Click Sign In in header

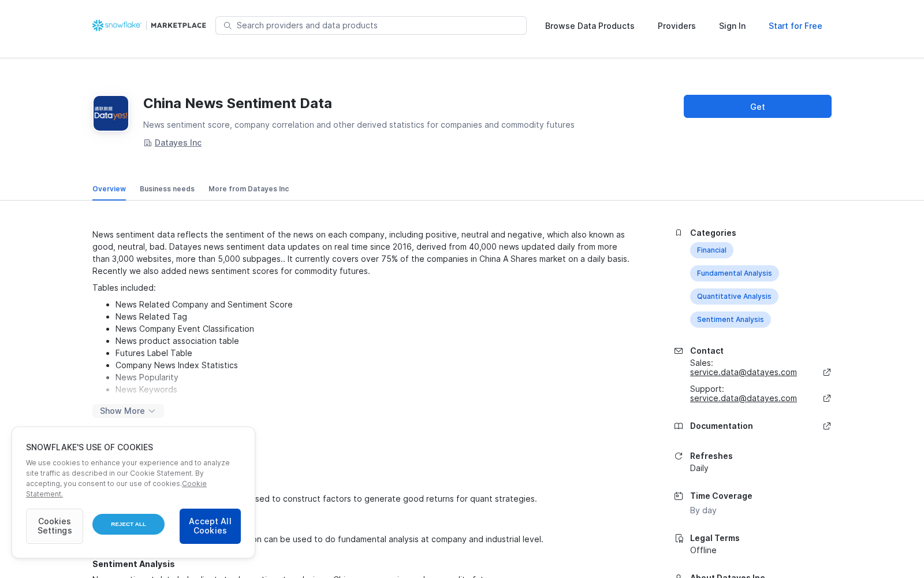pos(732,26)
